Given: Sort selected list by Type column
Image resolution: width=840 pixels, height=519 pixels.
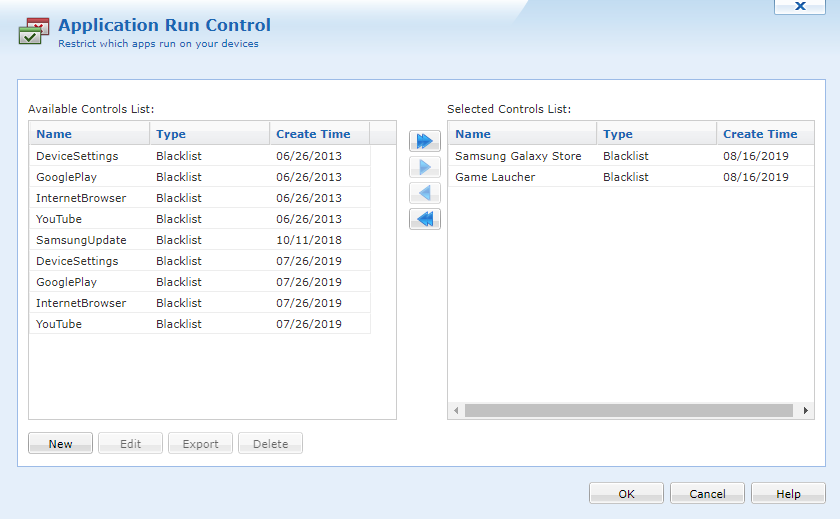Looking at the screenshot, I should (x=656, y=134).
